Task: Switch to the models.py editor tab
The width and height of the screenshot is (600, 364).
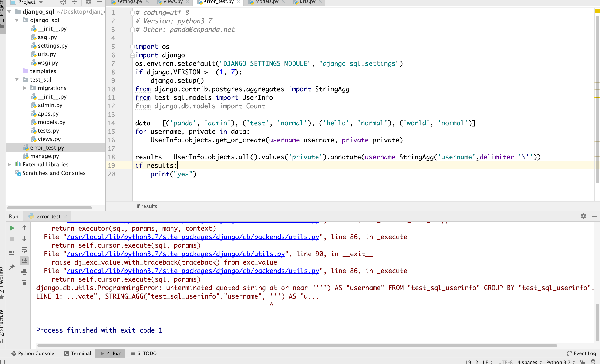Action: point(266,2)
